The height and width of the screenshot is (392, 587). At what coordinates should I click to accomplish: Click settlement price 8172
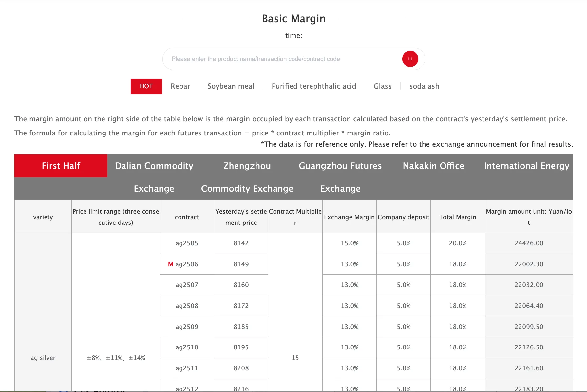point(241,306)
